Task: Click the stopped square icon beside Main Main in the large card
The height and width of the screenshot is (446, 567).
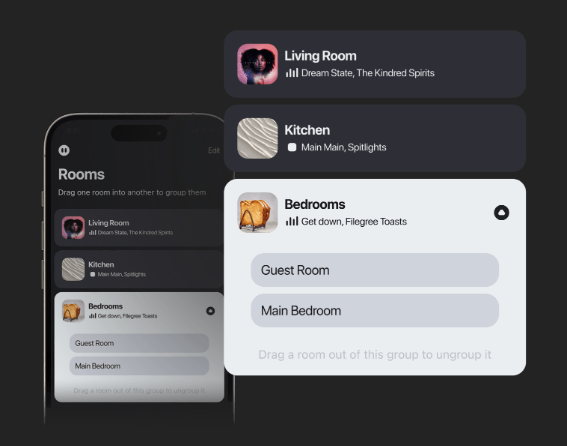Action: [x=292, y=147]
